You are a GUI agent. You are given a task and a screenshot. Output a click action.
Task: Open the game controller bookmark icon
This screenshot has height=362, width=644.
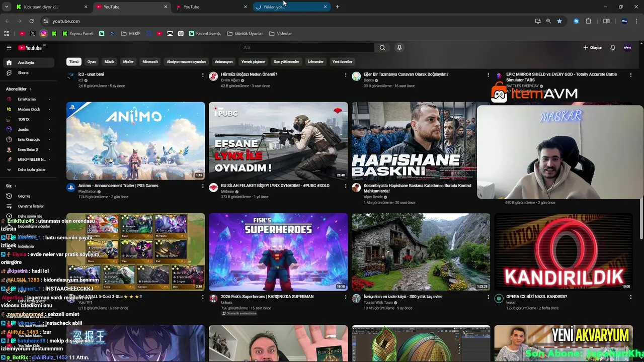170,34
